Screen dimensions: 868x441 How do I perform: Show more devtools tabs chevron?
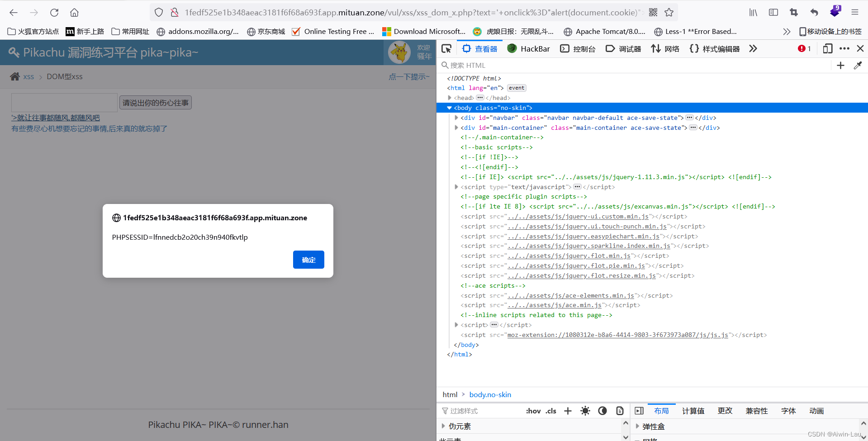(x=753, y=49)
